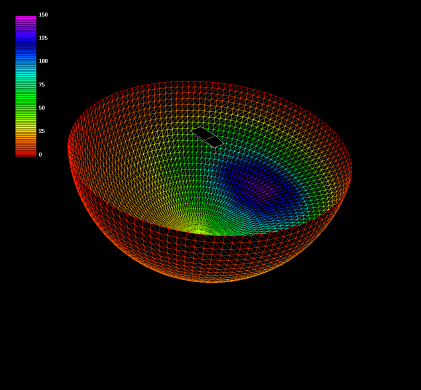Select the 125 tick label on the legend
The image size is (421, 390).
point(43,38)
